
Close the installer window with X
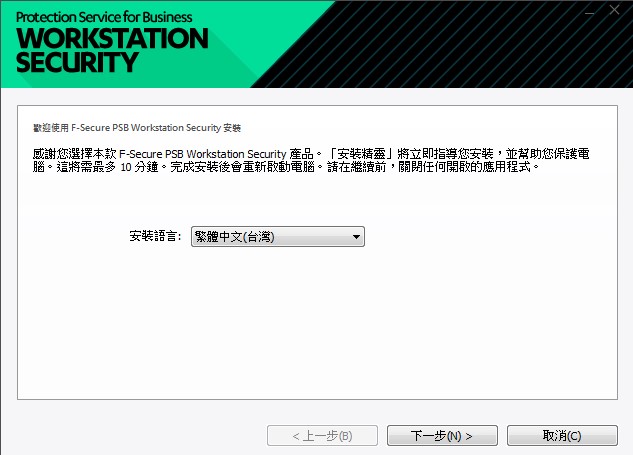[x=614, y=10]
